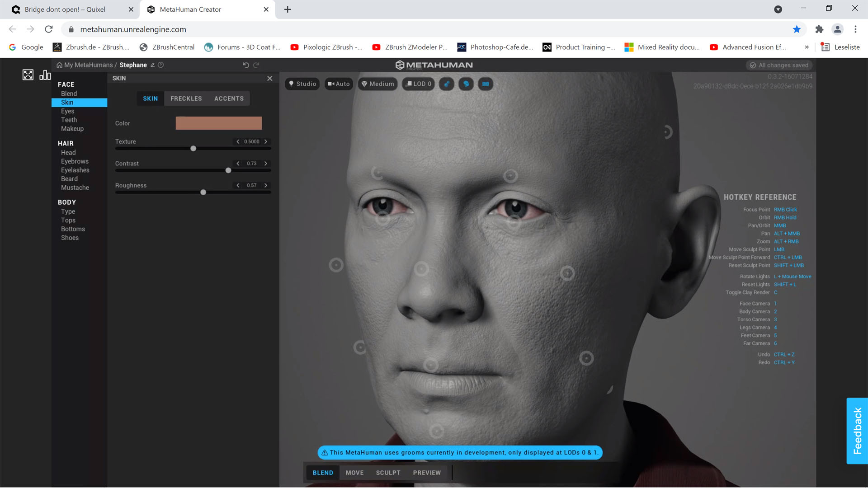Open the ZBrushCentral bookmark
This screenshot has height=488, width=868.
tap(167, 47)
